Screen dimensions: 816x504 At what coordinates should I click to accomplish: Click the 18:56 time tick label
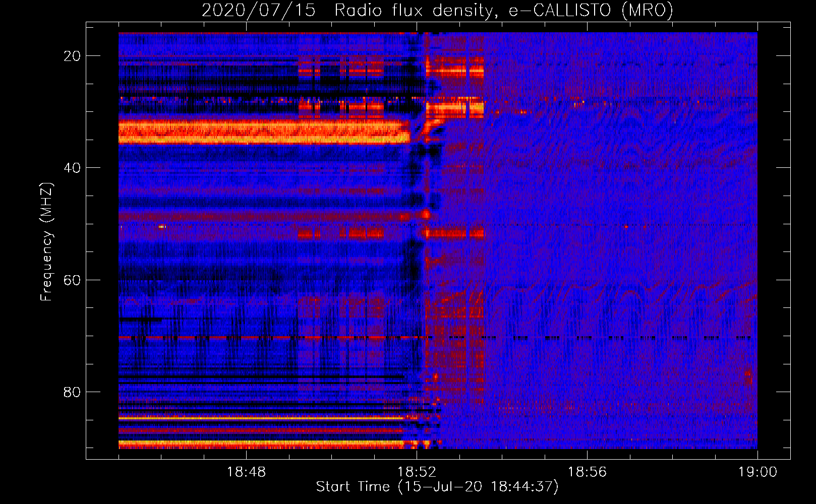tap(587, 472)
